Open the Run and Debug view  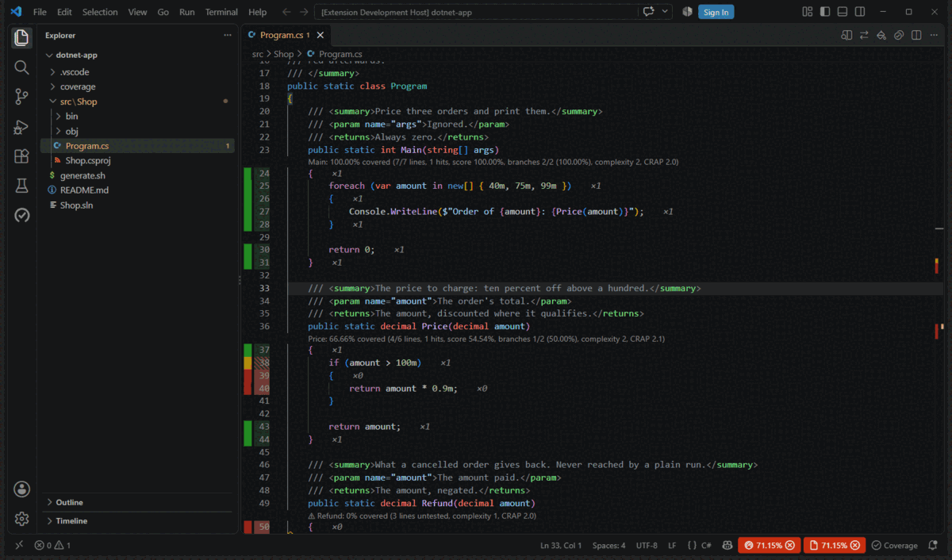(x=21, y=127)
